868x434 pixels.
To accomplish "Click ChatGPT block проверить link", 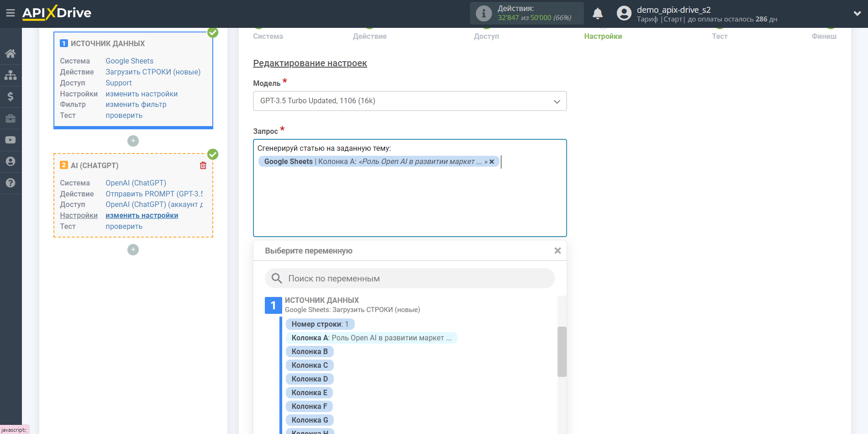I will 124,226.
